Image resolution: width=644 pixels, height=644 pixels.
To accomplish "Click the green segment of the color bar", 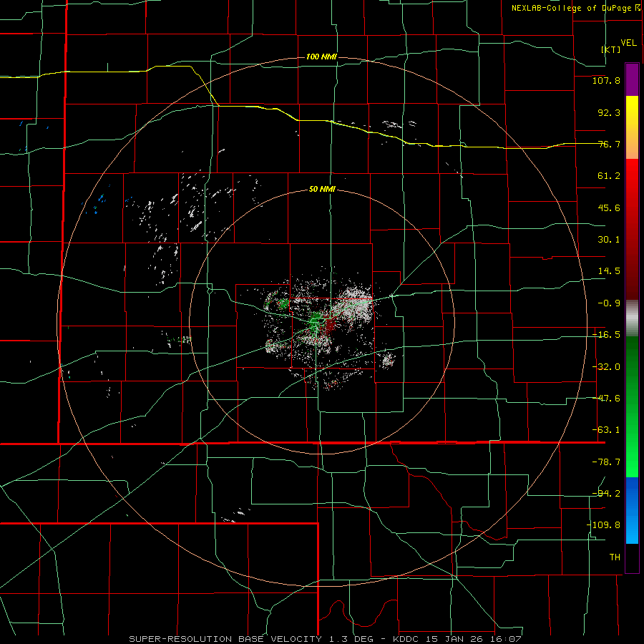I will tap(632, 406).
